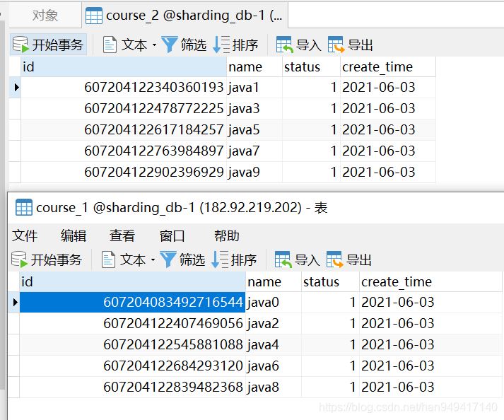The height and width of the screenshot is (420, 504).
Task: Click the java8 name cell
Action: click(x=274, y=387)
